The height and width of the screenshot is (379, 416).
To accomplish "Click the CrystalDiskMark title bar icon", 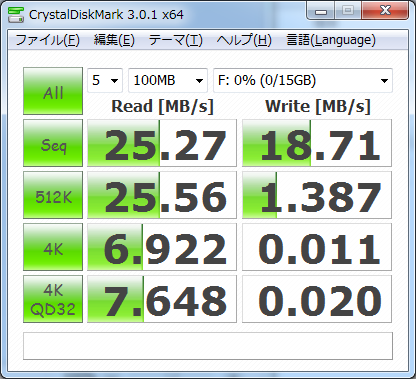I will 15,15.
